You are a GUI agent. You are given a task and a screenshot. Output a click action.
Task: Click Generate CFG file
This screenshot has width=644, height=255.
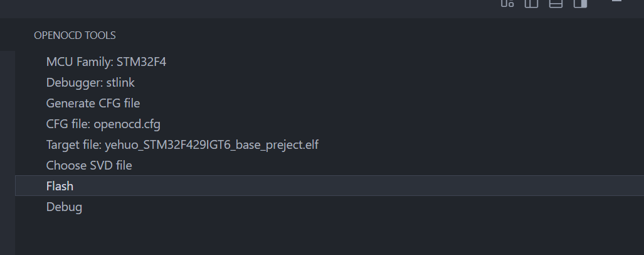(93, 103)
